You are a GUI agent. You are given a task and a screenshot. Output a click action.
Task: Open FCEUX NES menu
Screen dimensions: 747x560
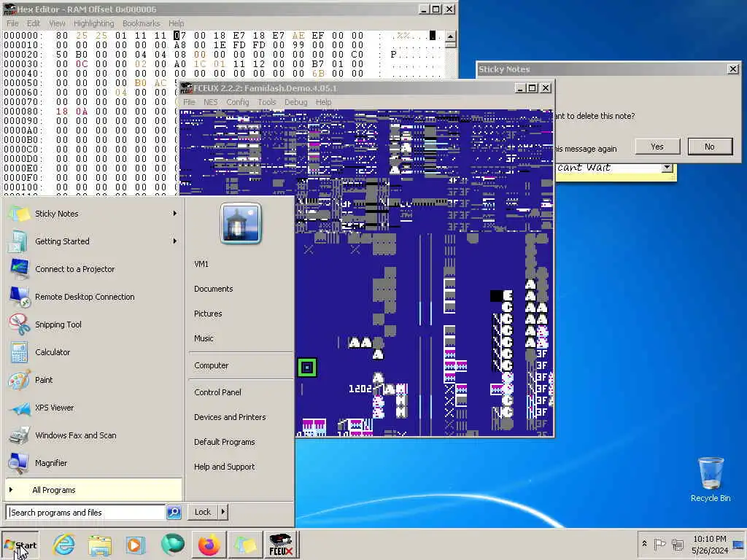pos(211,102)
